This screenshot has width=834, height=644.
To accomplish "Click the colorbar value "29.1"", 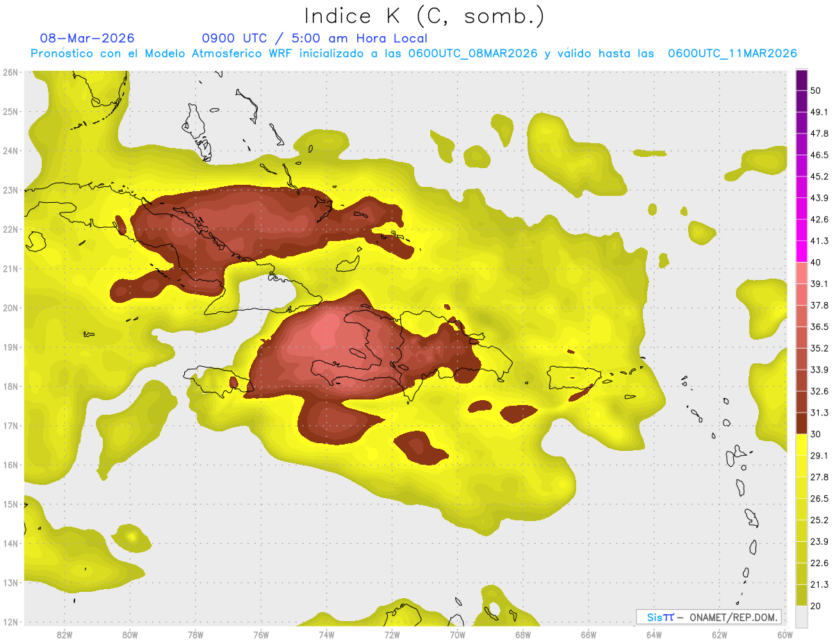I will click(819, 456).
